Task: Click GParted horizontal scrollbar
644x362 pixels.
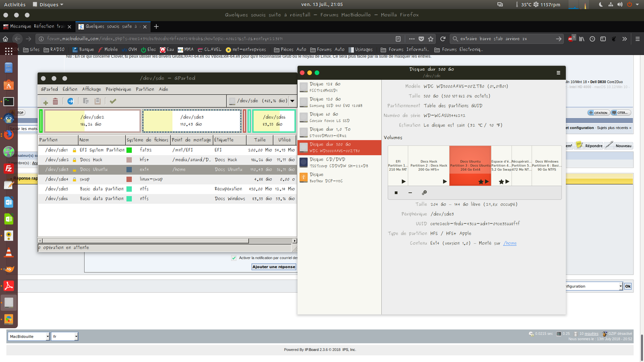Action: [167, 241]
